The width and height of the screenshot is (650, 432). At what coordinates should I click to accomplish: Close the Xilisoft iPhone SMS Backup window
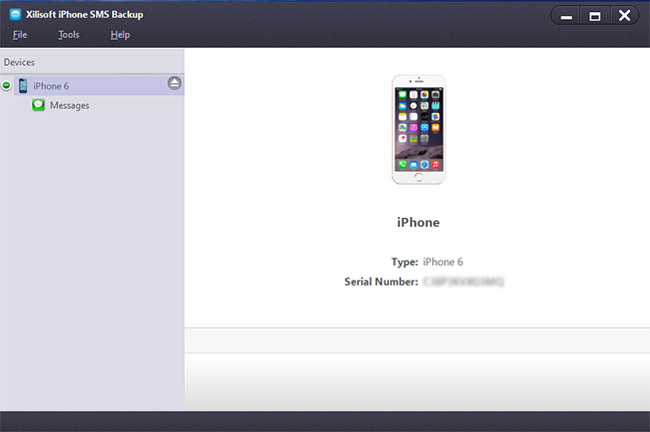(x=624, y=16)
